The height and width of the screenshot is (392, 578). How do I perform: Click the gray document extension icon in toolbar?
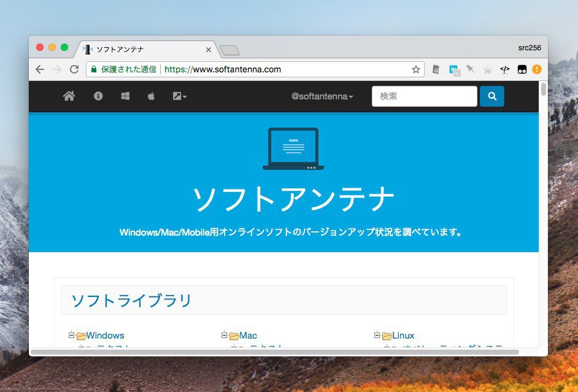436,69
